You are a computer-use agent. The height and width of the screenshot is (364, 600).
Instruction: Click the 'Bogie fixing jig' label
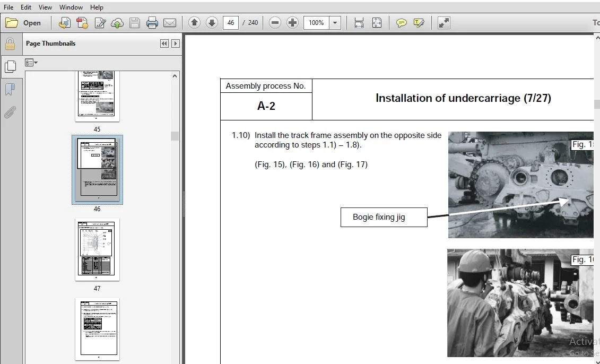click(x=384, y=217)
